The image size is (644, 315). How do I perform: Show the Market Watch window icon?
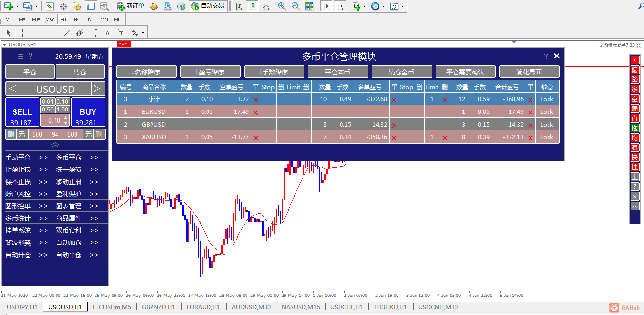(50, 6)
